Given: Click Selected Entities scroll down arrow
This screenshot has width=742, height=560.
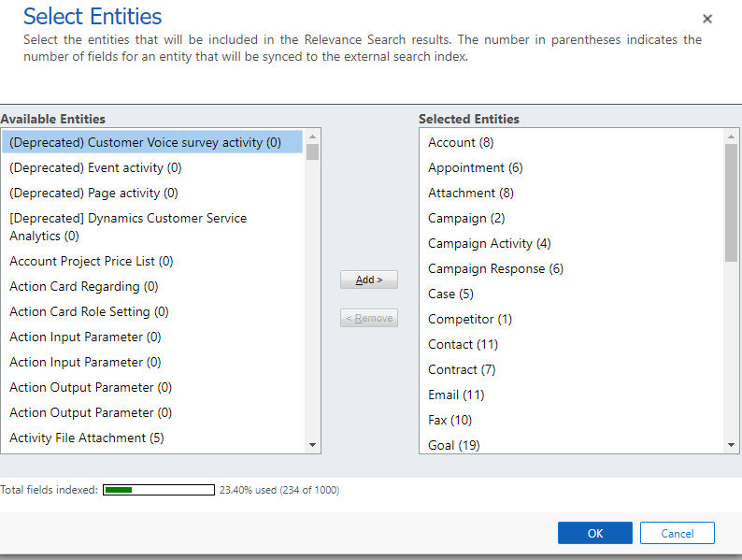Looking at the screenshot, I should click(x=731, y=445).
